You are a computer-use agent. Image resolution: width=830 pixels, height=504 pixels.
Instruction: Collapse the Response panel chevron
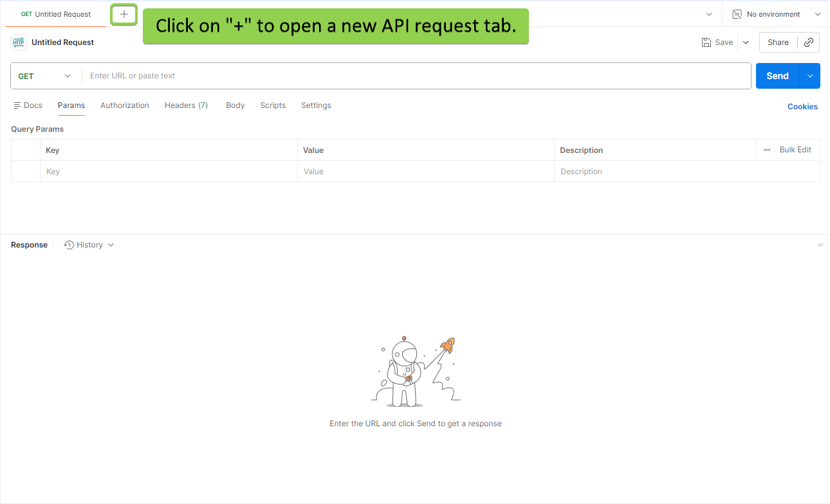coord(820,245)
